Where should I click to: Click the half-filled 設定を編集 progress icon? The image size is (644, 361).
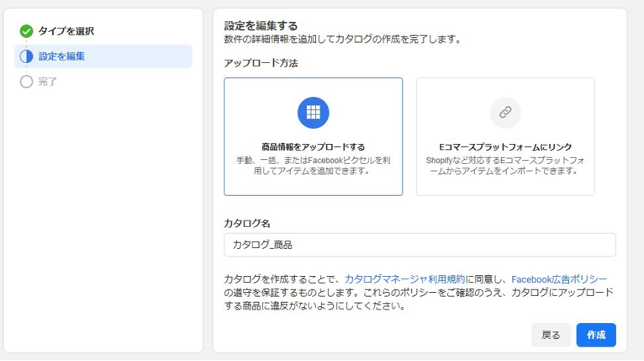[x=27, y=56]
